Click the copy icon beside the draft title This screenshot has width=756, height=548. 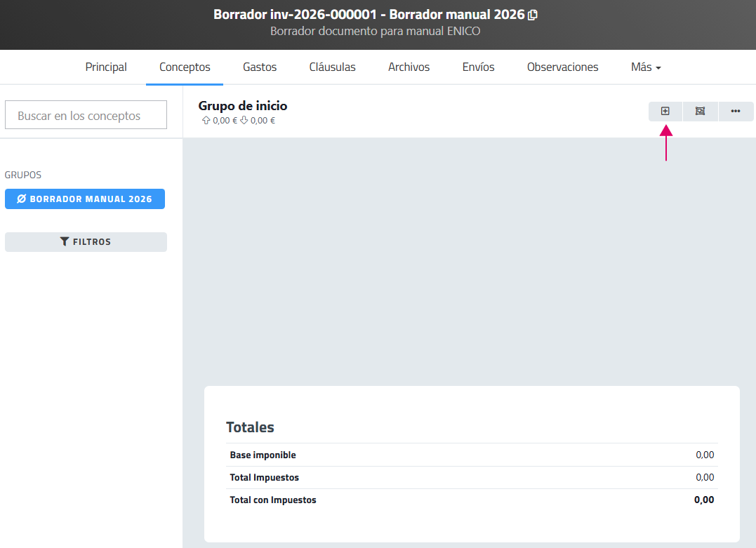pos(533,15)
